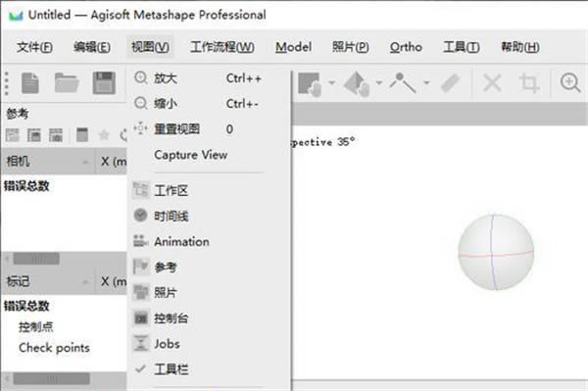This screenshot has height=391, width=588.
Task: Select 放大 zoom in menu entry
Action: coord(209,78)
